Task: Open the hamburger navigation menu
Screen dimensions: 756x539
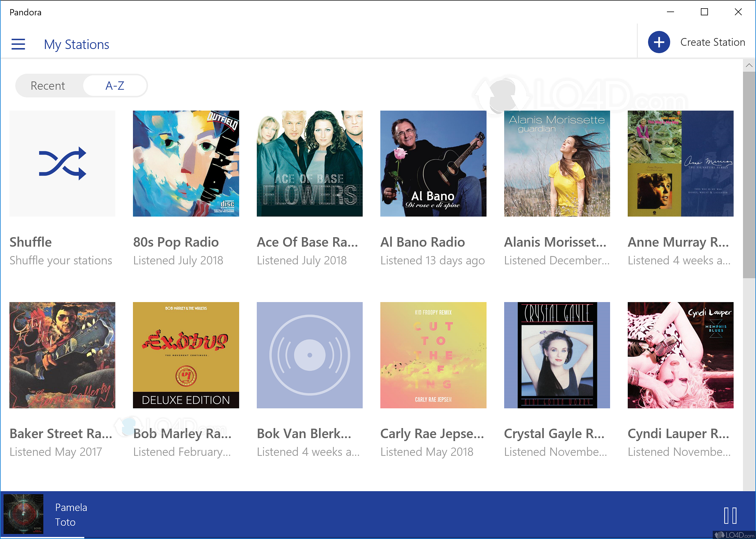Action: pos(18,44)
